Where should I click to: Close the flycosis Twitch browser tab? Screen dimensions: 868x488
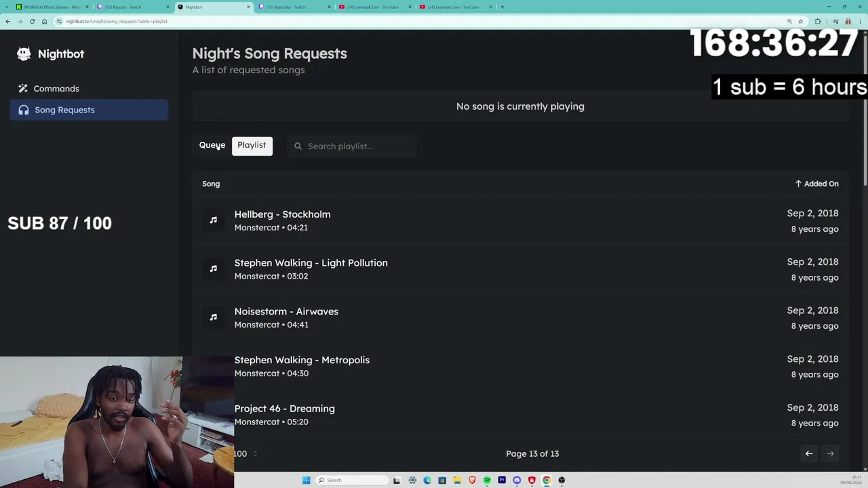click(167, 7)
